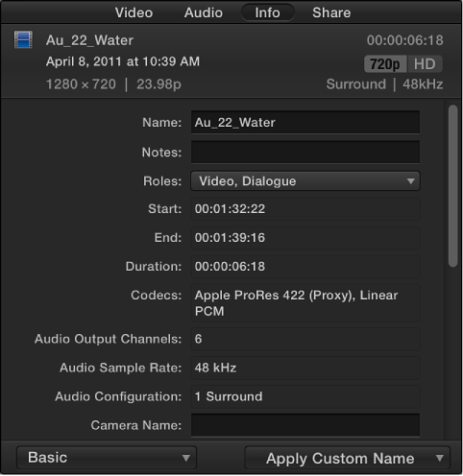Switch to the Audio tab
Screen dimensions: 463x476
coord(204,12)
